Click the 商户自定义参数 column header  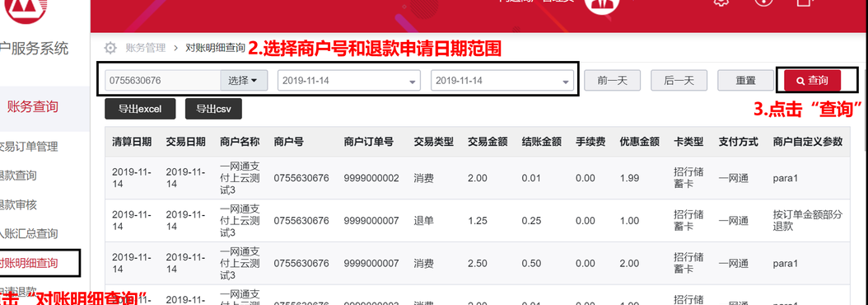808,142
